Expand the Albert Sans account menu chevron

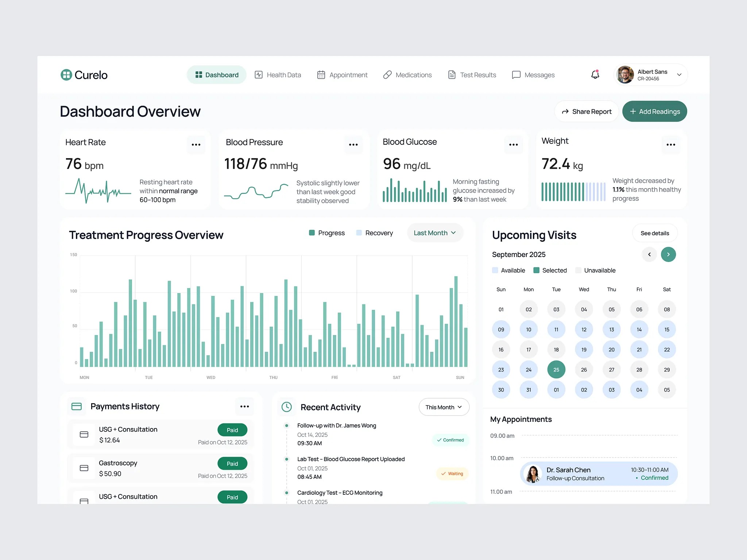(x=679, y=75)
